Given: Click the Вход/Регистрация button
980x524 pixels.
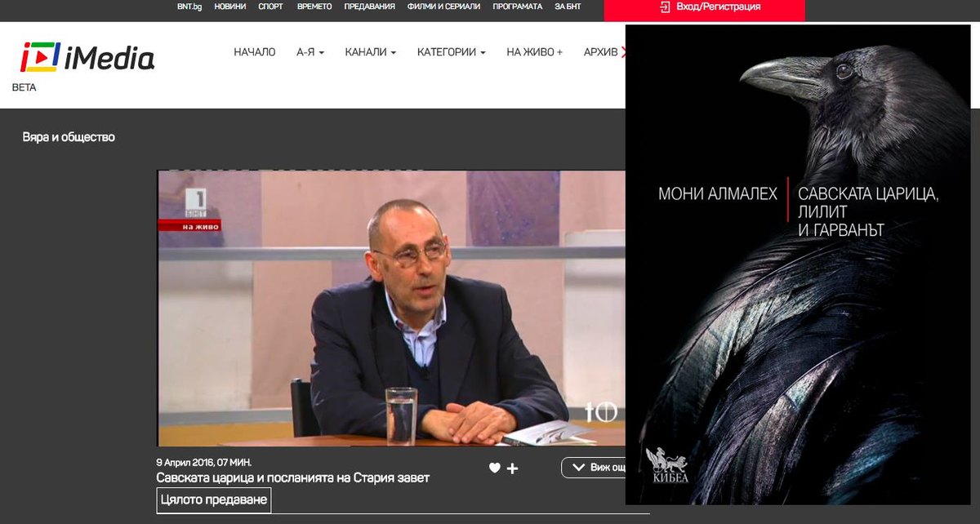Looking at the screenshot, I should [710, 7].
